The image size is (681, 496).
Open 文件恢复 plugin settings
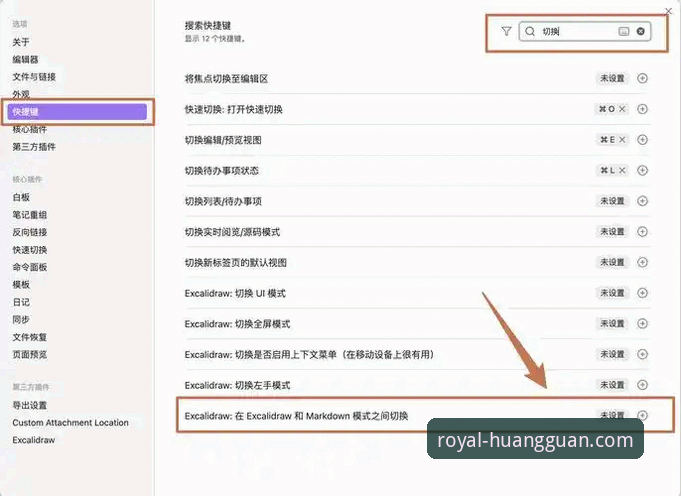pos(30,337)
